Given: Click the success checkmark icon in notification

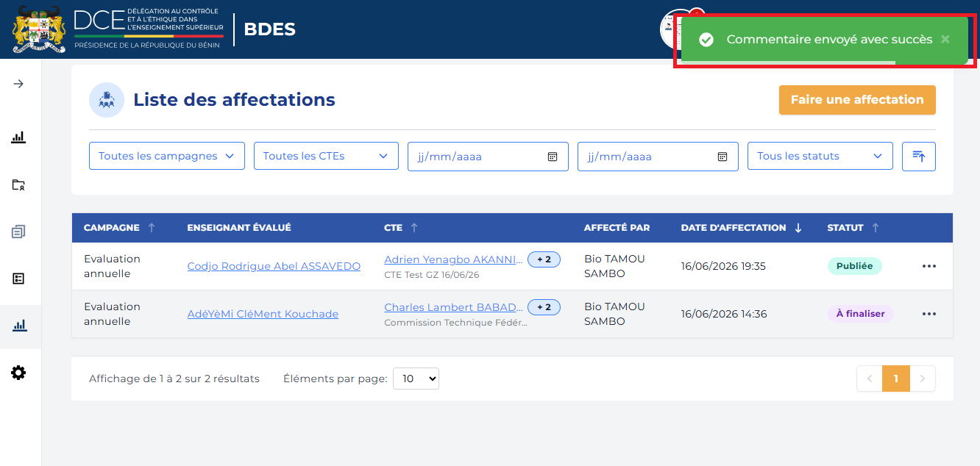Looking at the screenshot, I should [706, 40].
